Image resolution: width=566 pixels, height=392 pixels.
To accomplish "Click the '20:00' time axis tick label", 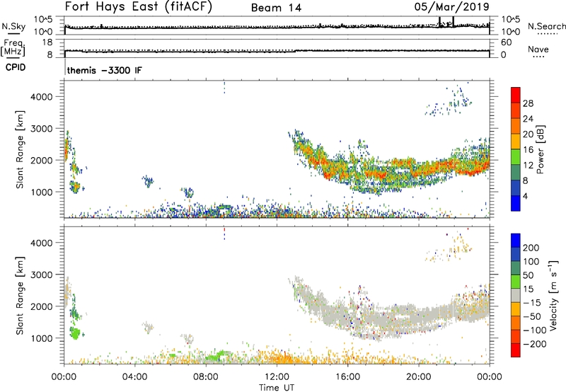I will coord(418,377).
